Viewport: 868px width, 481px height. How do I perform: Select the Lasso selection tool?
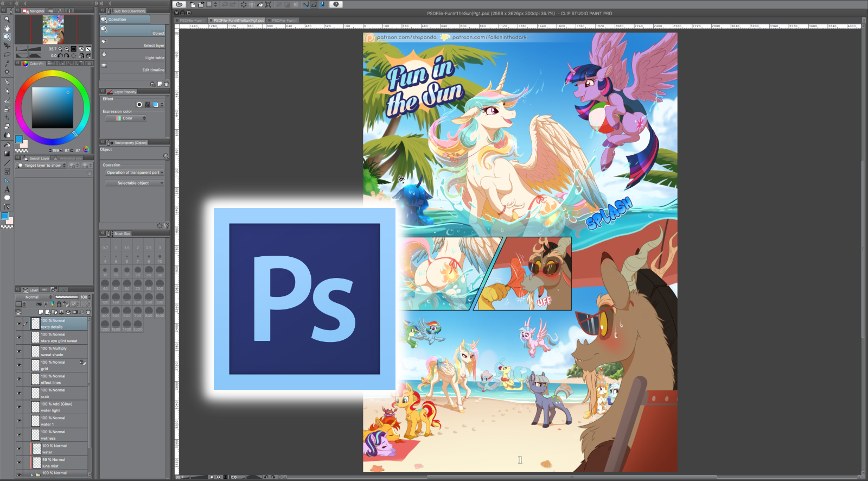(x=7, y=55)
